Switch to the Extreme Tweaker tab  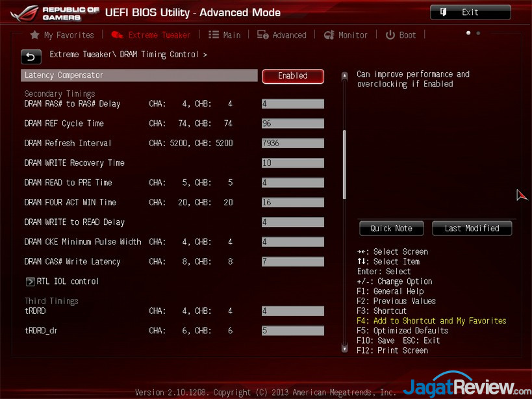click(x=151, y=35)
